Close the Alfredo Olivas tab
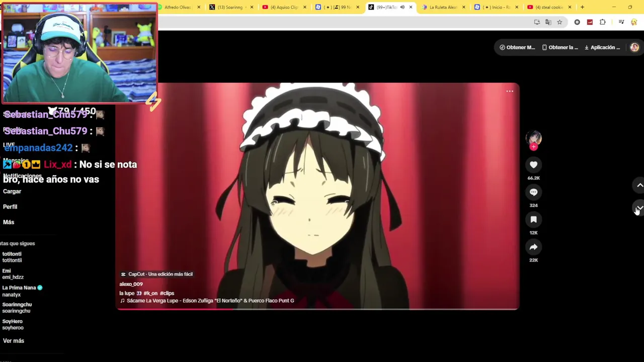Screen dimensions: 644x362 click(x=199, y=7)
